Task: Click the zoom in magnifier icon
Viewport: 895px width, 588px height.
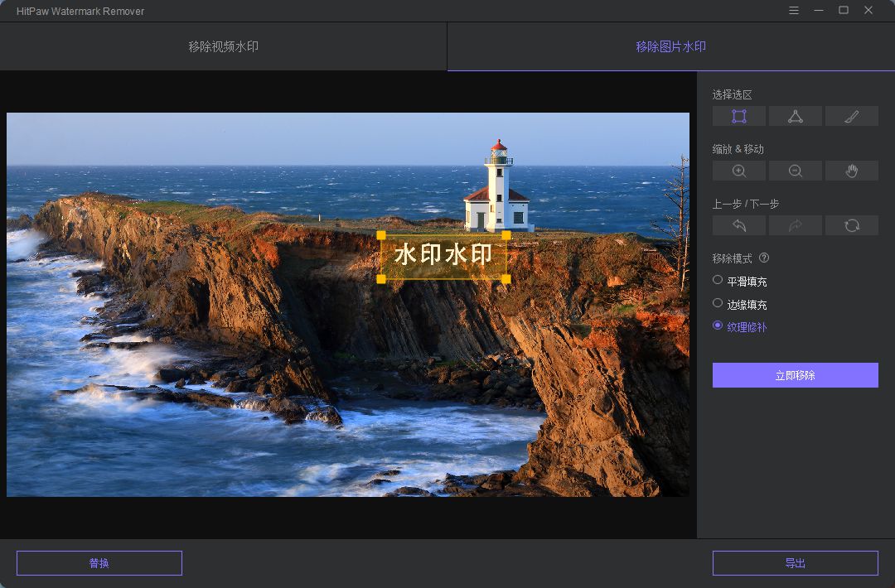Action: tap(738, 171)
